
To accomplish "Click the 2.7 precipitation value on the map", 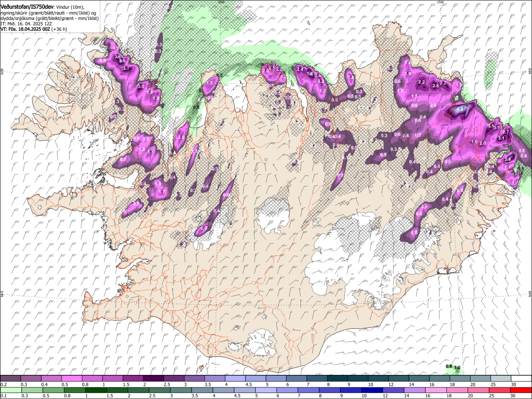I will coord(506,132).
